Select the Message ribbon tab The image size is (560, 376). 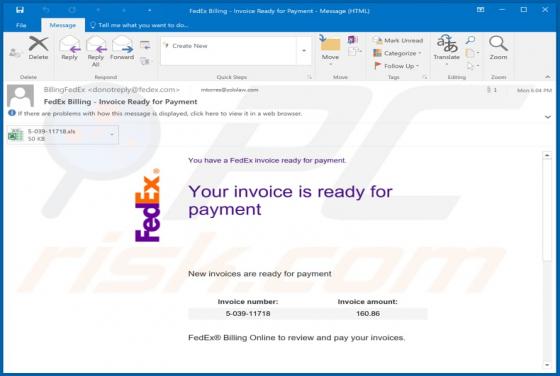[x=62, y=25]
